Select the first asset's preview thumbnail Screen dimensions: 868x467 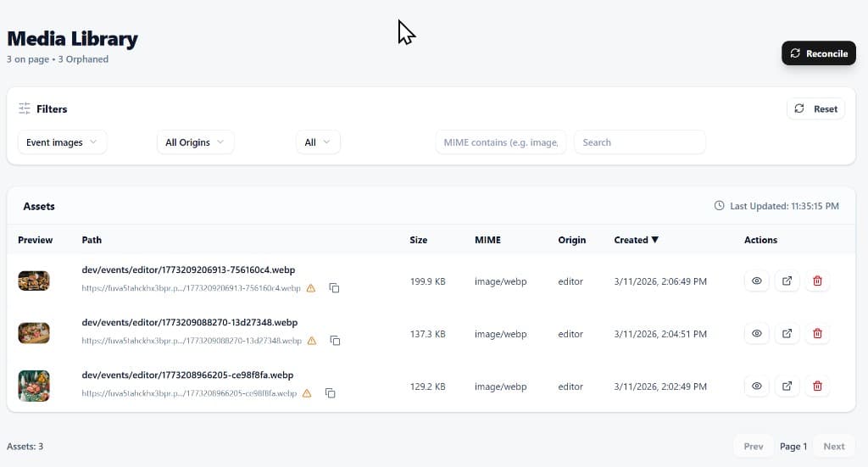click(x=34, y=281)
